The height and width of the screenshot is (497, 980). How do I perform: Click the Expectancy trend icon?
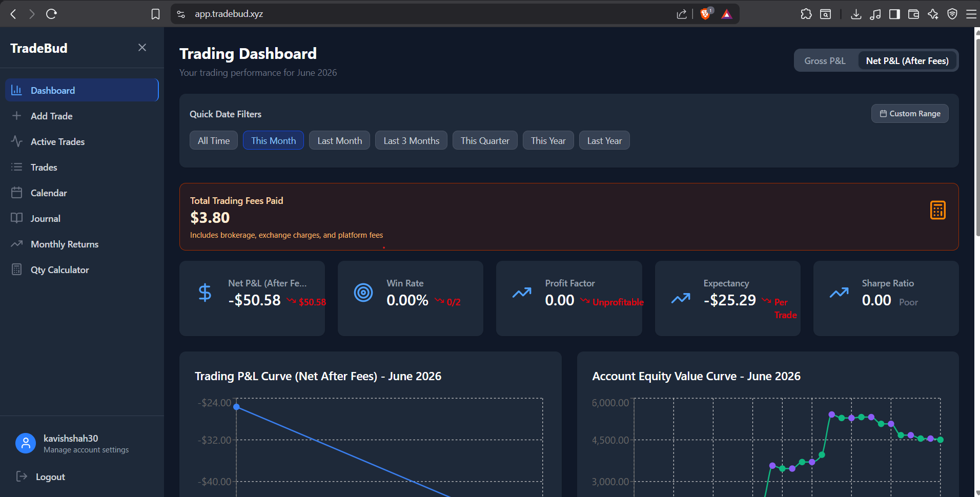(x=681, y=298)
